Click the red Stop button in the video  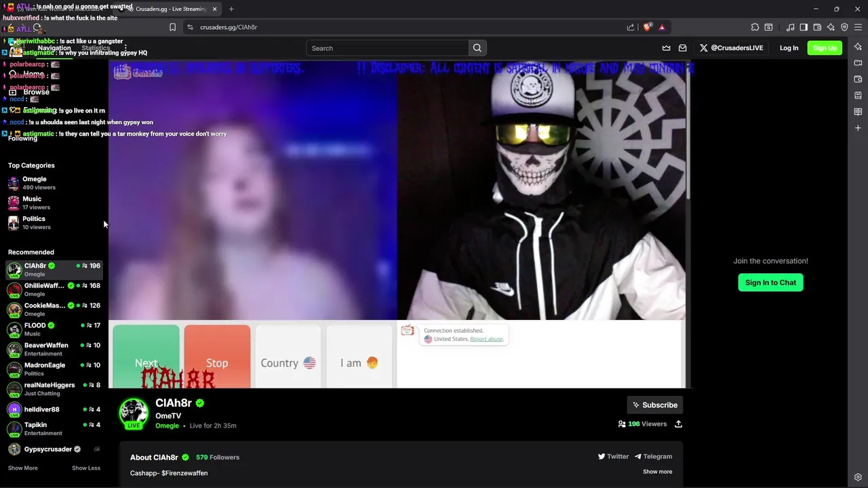[x=217, y=357]
